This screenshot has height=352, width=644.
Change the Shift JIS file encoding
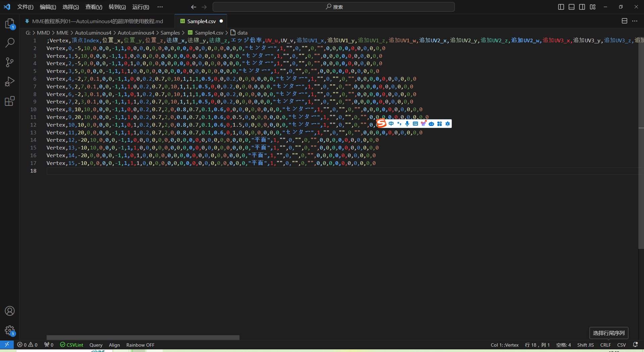click(585, 345)
